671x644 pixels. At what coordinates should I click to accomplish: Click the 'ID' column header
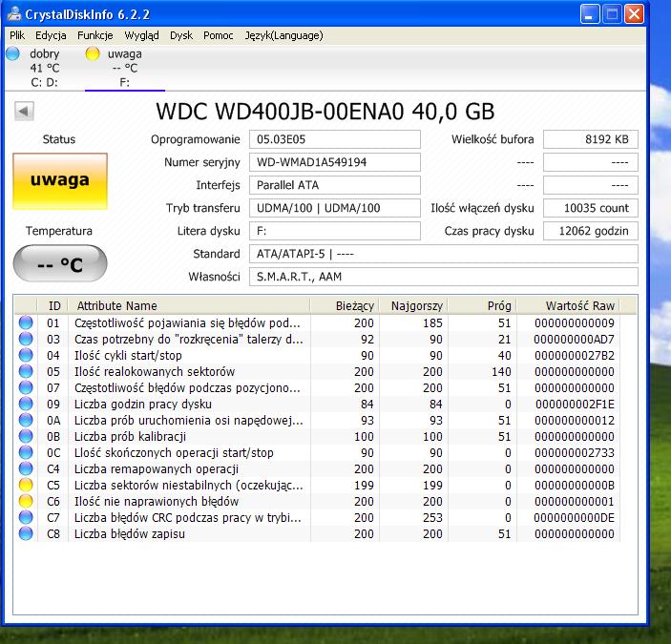click(52, 305)
